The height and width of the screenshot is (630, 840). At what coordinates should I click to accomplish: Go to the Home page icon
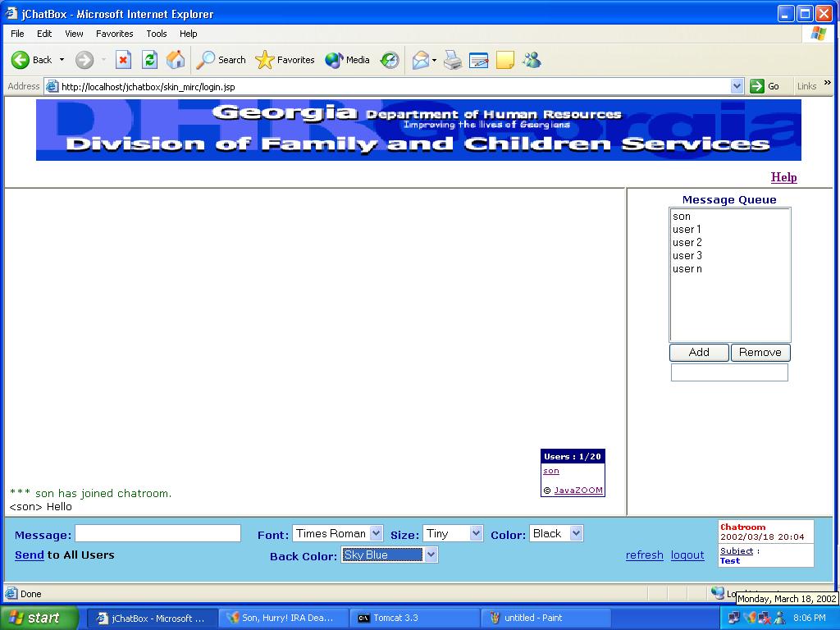176,60
